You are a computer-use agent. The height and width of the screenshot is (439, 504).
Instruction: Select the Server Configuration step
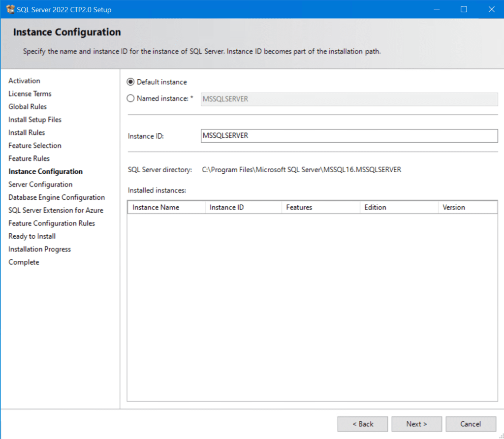[40, 184]
